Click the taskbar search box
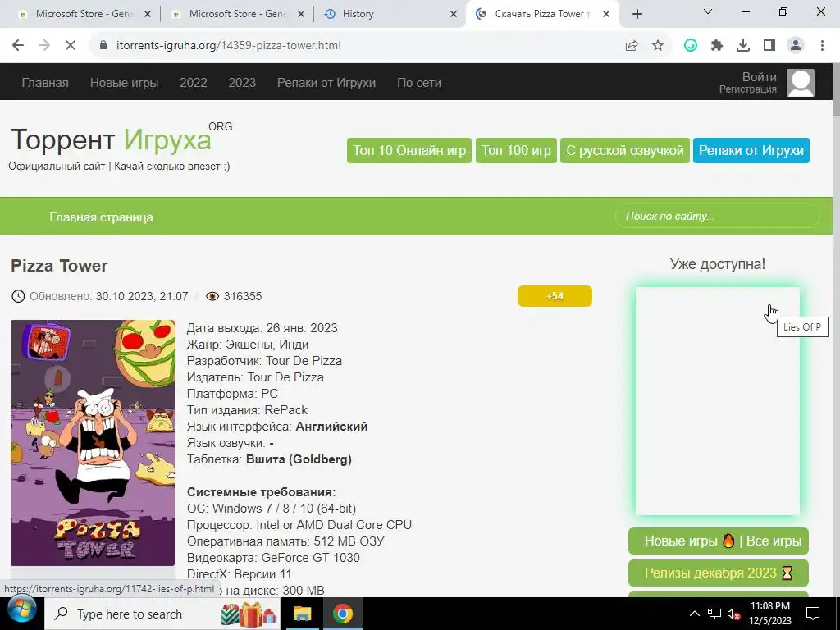 pos(162,614)
